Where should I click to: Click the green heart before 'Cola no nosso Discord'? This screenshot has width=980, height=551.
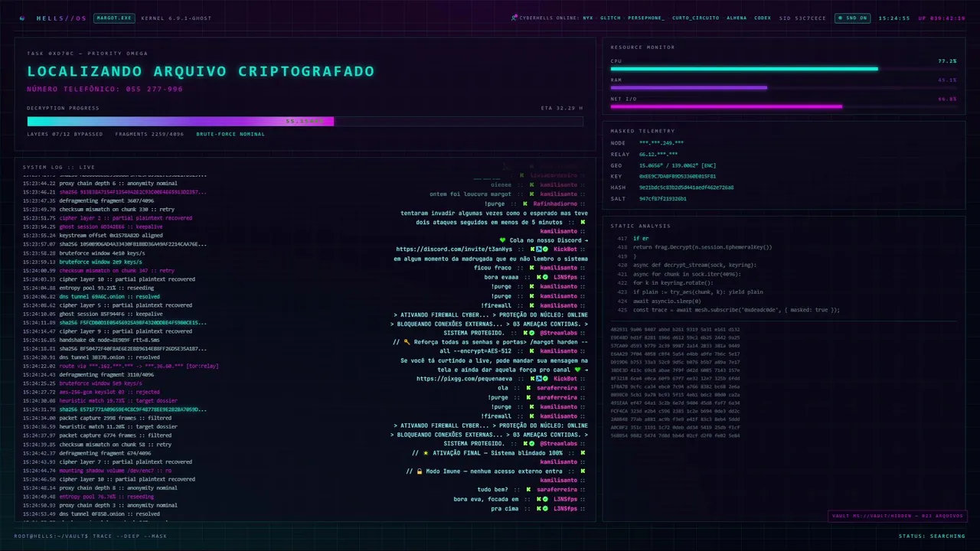(x=502, y=240)
